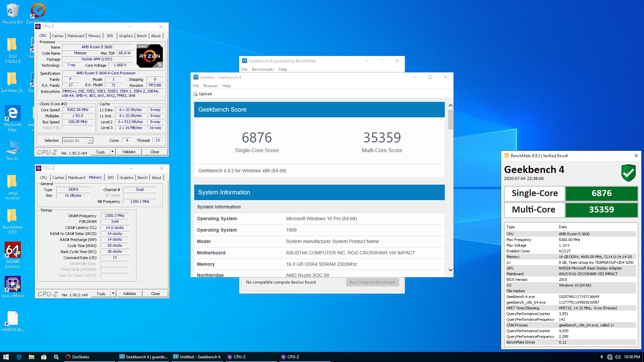Launch cpuz_x64.exe desktop icon
This screenshot has height=362, width=644.
pyautogui.click(x=12, y=287)
